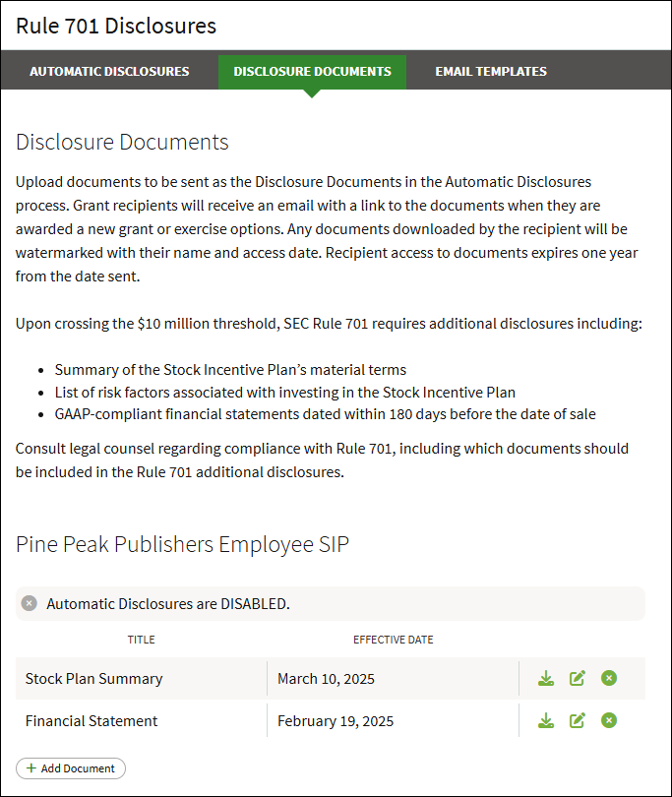
Task: Download the Financial Statement document
Action: point(546,720)
